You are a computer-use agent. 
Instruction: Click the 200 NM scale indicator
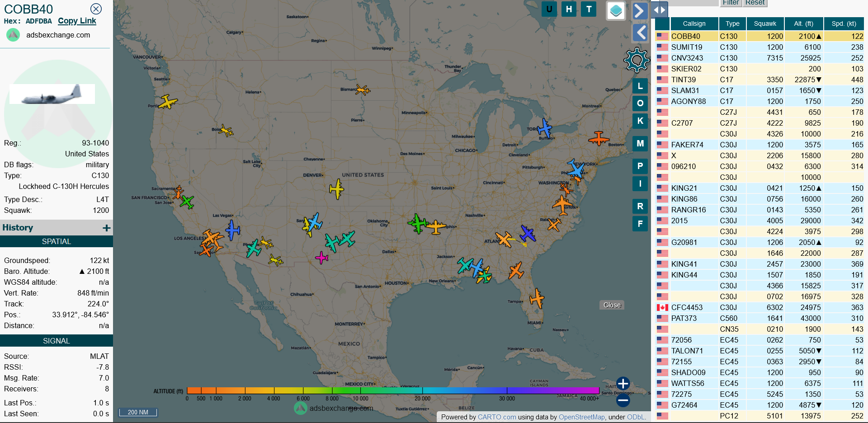[138, 412]
